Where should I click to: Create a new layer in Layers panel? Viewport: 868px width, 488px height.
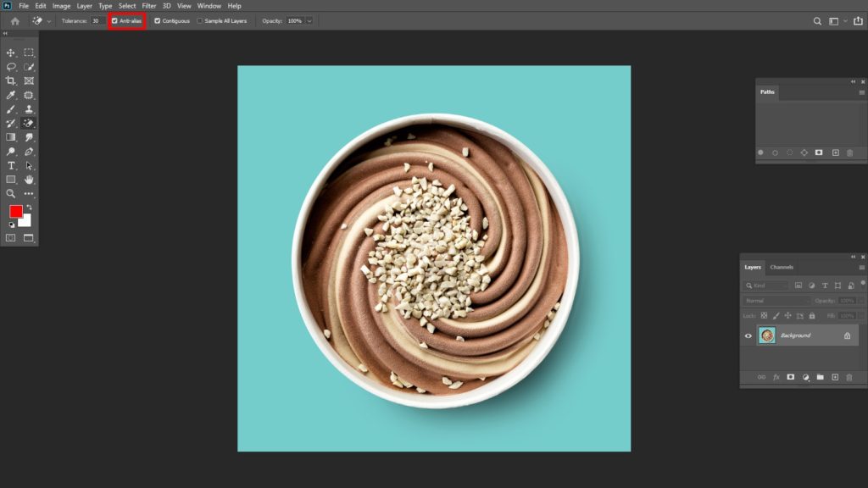835,377
